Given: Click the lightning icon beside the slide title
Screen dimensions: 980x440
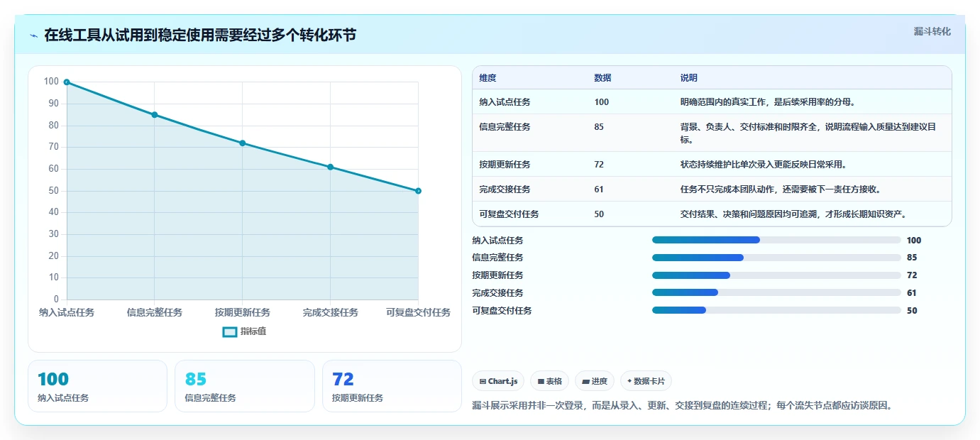Looking at the screenshot, I should [x=34, y=35].
